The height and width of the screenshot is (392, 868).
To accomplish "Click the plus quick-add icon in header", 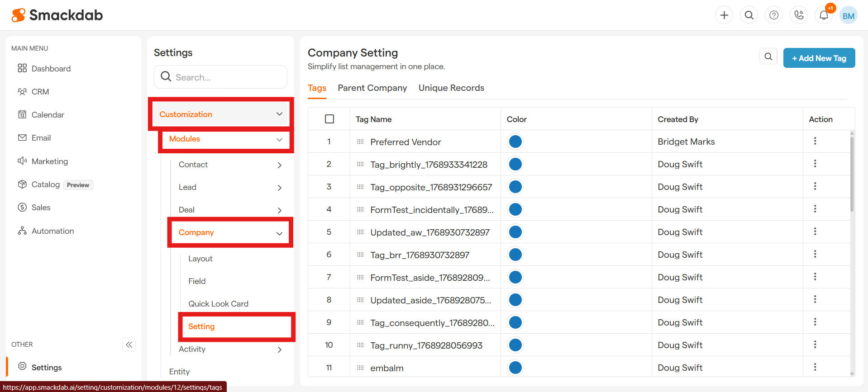I will click(724, 15).
